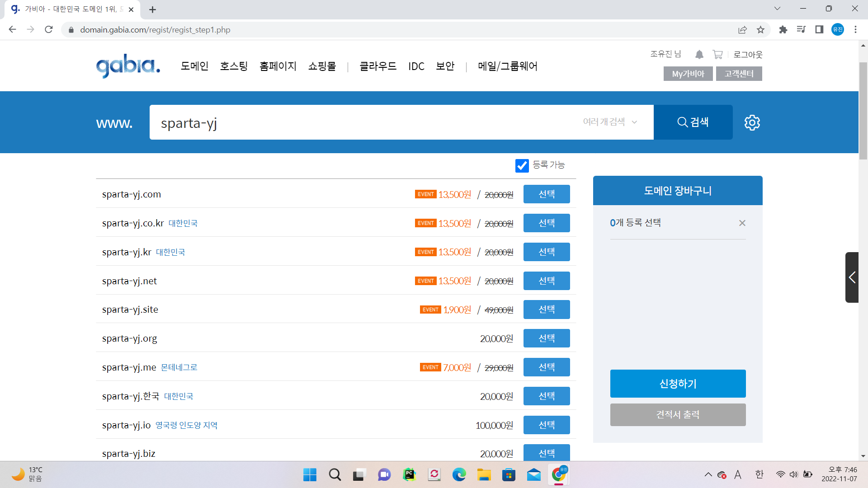
Task: Open Mail app from the taskbar
Action: [533, 474]
